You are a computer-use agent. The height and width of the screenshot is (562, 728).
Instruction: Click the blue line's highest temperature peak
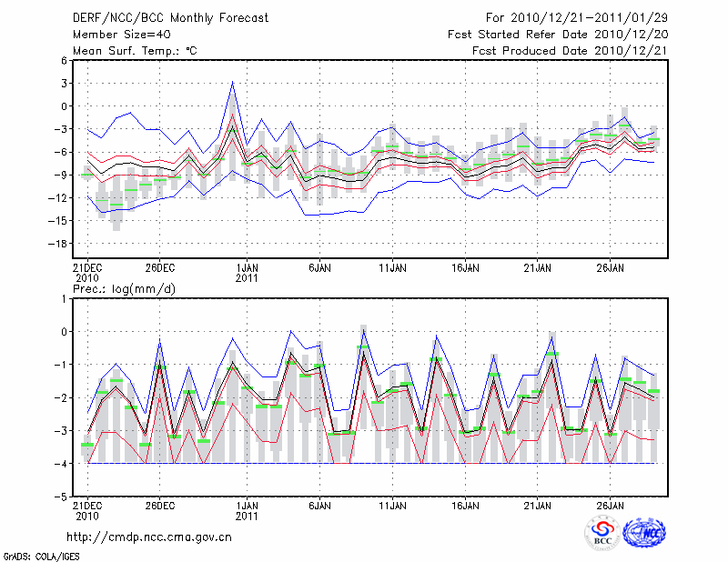tap(233, 83)
